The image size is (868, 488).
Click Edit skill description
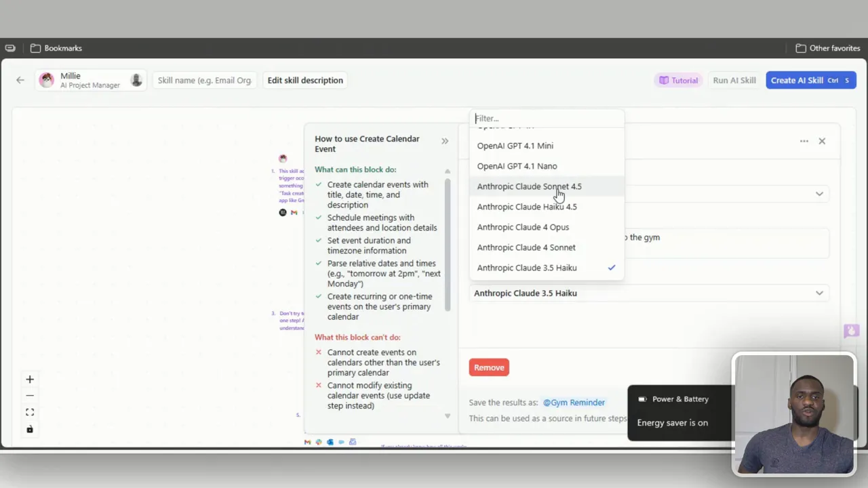point(305,80)
